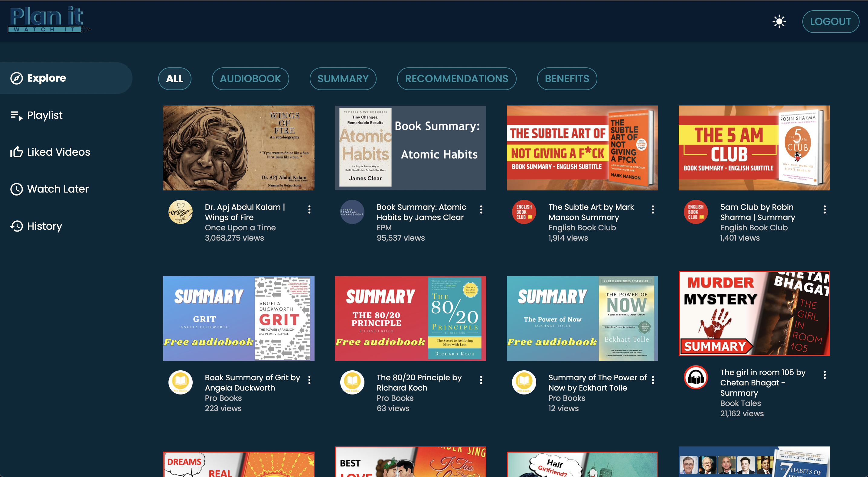Toggle the light/dark theme sun icon
Image resolution: width=868 pixels, height=477 pixels.
[x=779, y=21]
